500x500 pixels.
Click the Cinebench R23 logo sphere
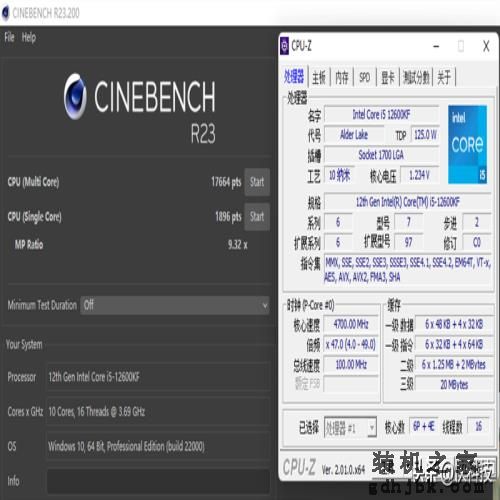pyautogui.click(x=75, y=96)
